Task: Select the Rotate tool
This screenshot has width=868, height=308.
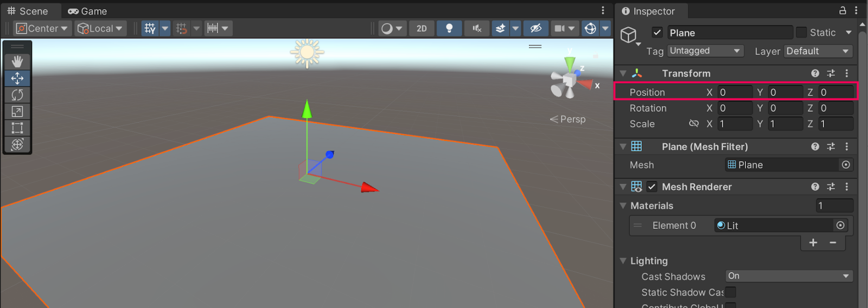Action: click(17, 95)
